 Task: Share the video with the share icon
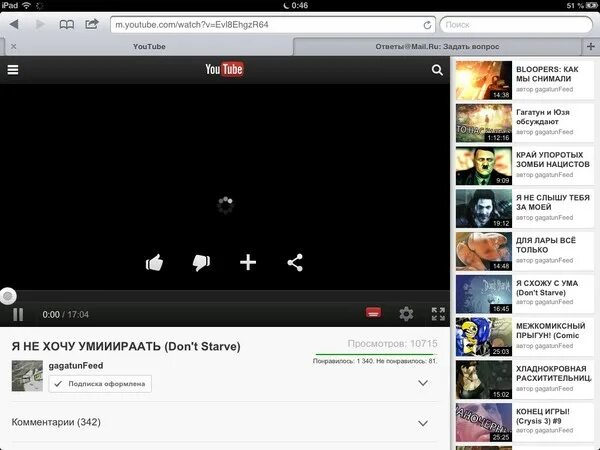(x=295, y=262)
